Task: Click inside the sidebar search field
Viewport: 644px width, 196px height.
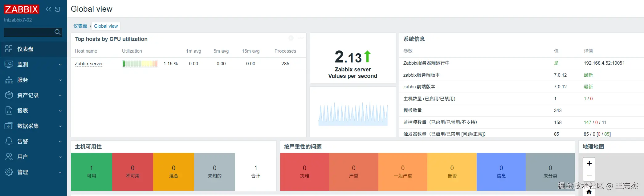Action: 29,32
